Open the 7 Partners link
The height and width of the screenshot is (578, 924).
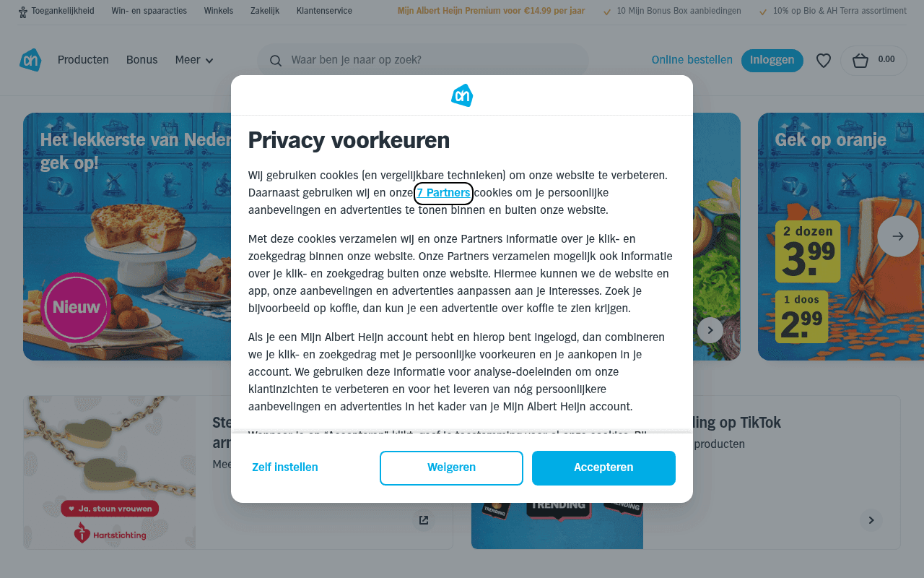[443, 193]
